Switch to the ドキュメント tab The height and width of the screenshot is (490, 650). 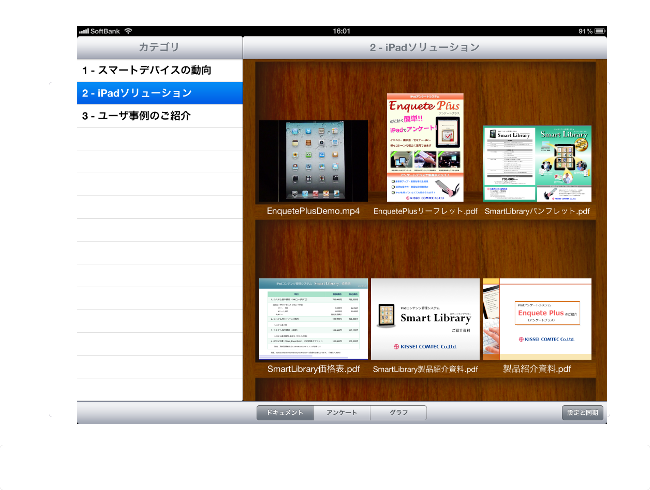(x=285, y=412)
